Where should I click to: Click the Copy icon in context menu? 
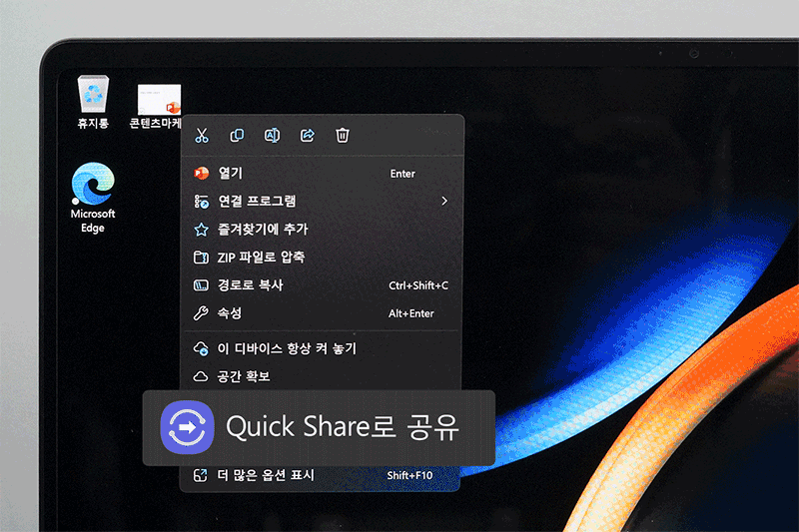(x=237, y=136)
